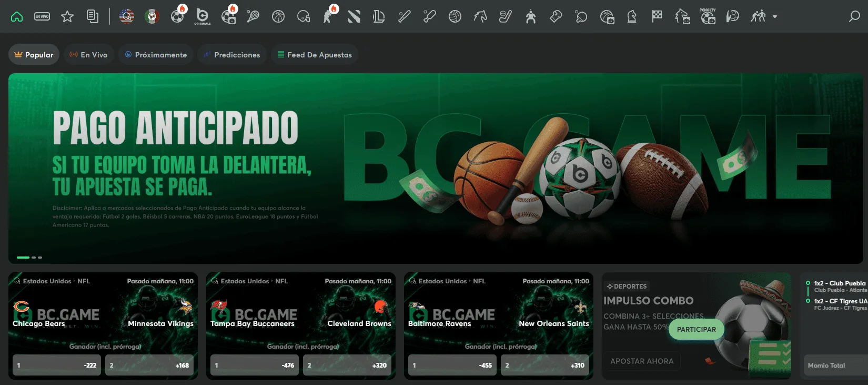
Task: Bet Baltimore Ravens at -455
Action: [452, 365]
